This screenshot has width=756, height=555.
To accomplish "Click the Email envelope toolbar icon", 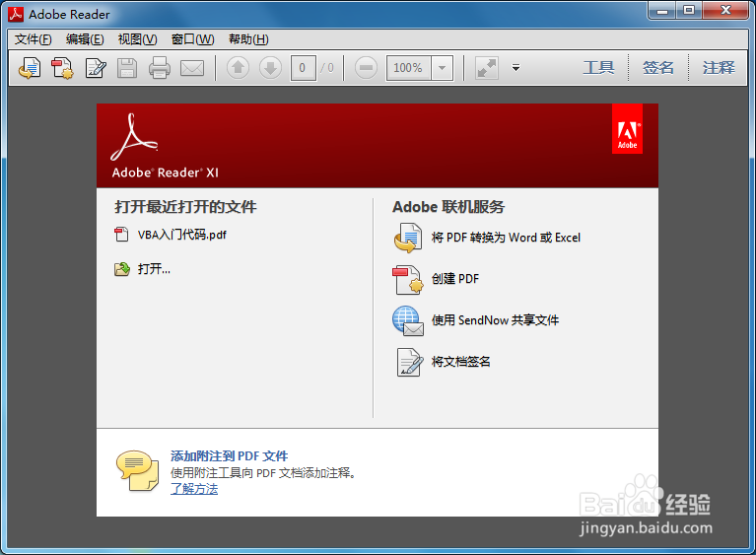I will point(192,68).
